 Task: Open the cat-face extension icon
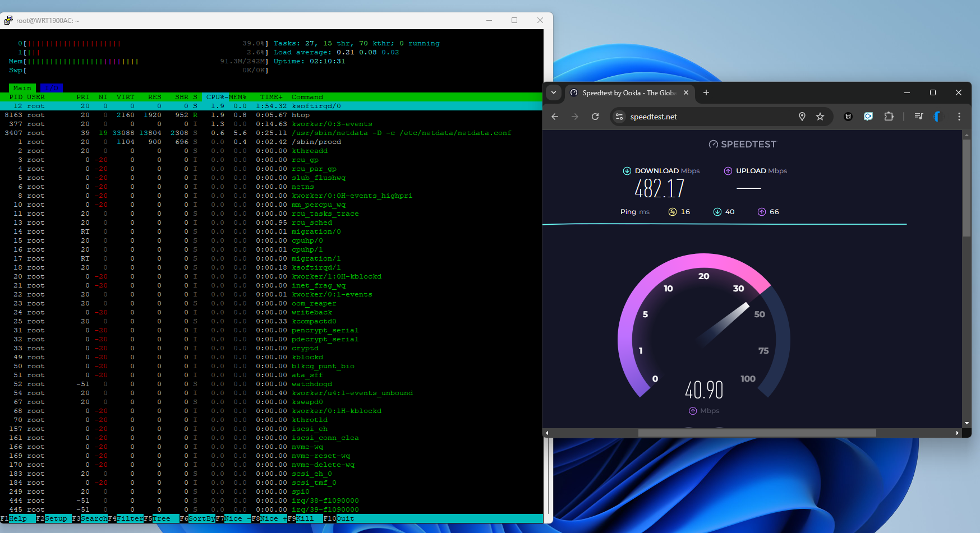click(x=848, y=117)
